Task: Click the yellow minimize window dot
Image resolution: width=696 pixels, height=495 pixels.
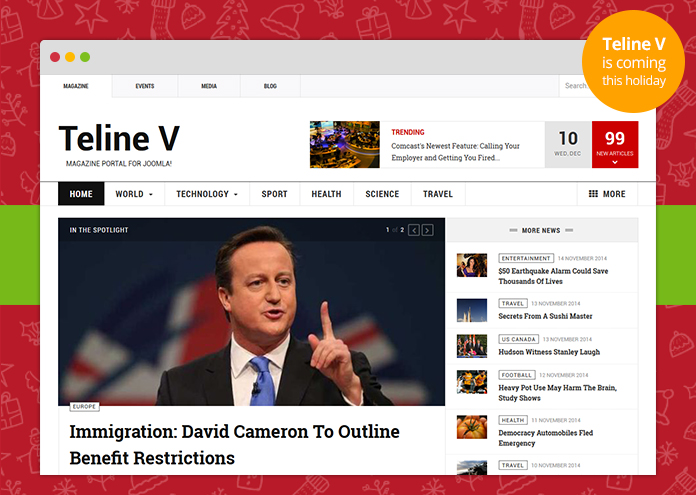Action: click(70, 57)
